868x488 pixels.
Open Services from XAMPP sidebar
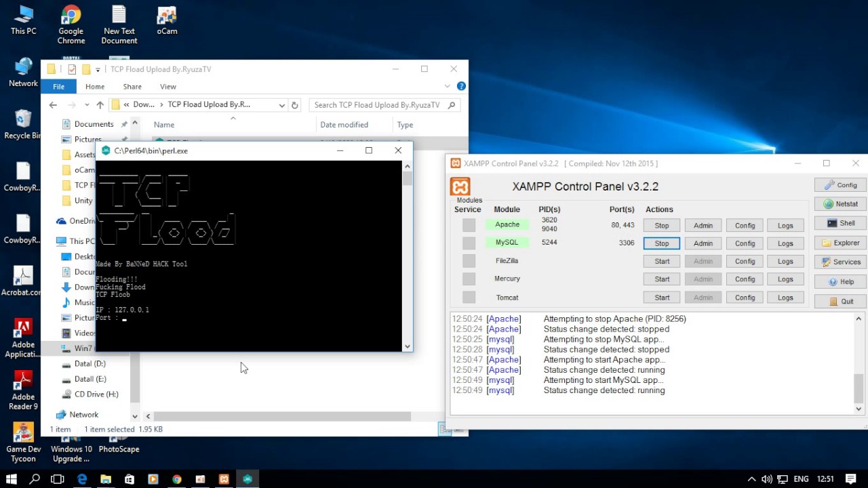[x=840, y=262]
